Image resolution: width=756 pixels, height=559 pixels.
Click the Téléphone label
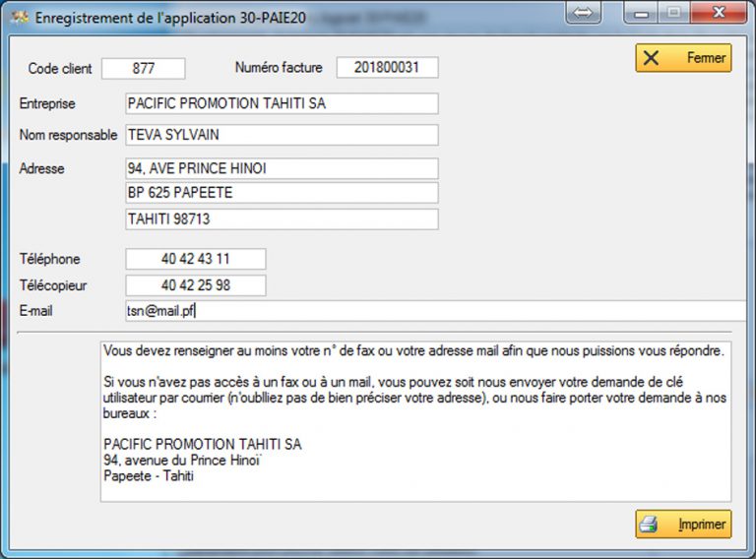click(49, 259)
